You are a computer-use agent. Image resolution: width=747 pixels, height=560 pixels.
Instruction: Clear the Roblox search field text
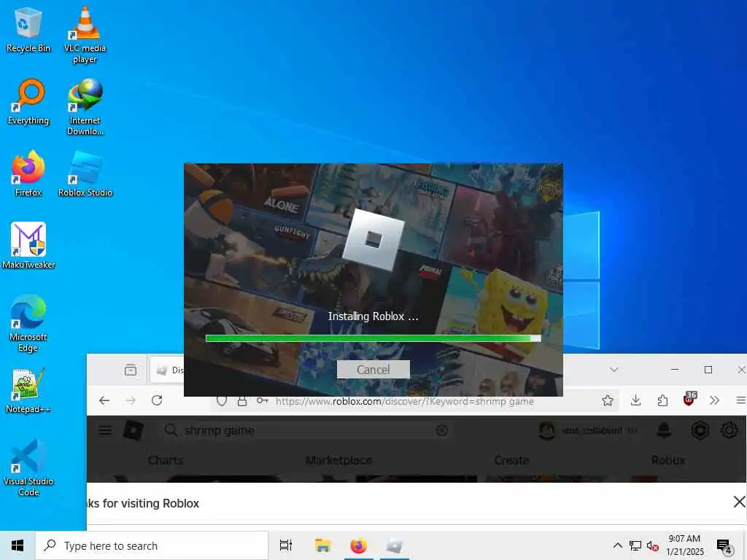click(x=441, y=430)
